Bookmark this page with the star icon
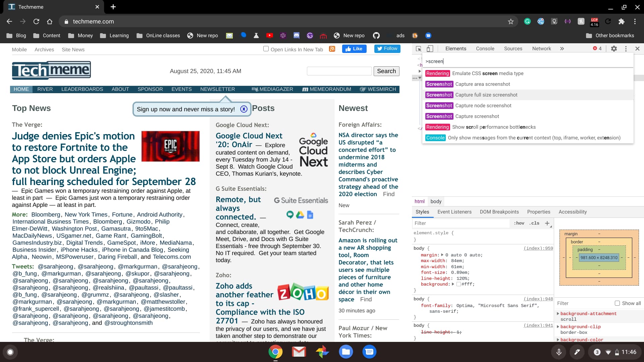This screenshot has height=362, width=644. coord(511,21)
